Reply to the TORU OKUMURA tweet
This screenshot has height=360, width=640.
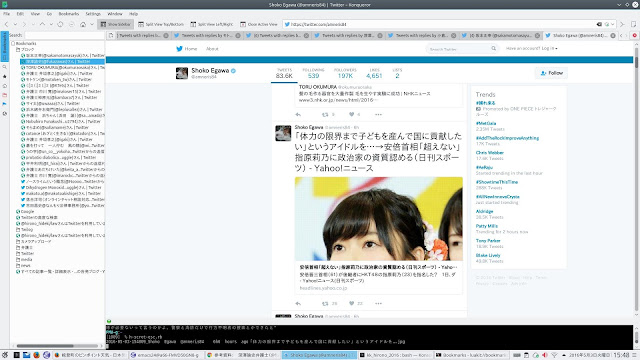click(298, 115)
